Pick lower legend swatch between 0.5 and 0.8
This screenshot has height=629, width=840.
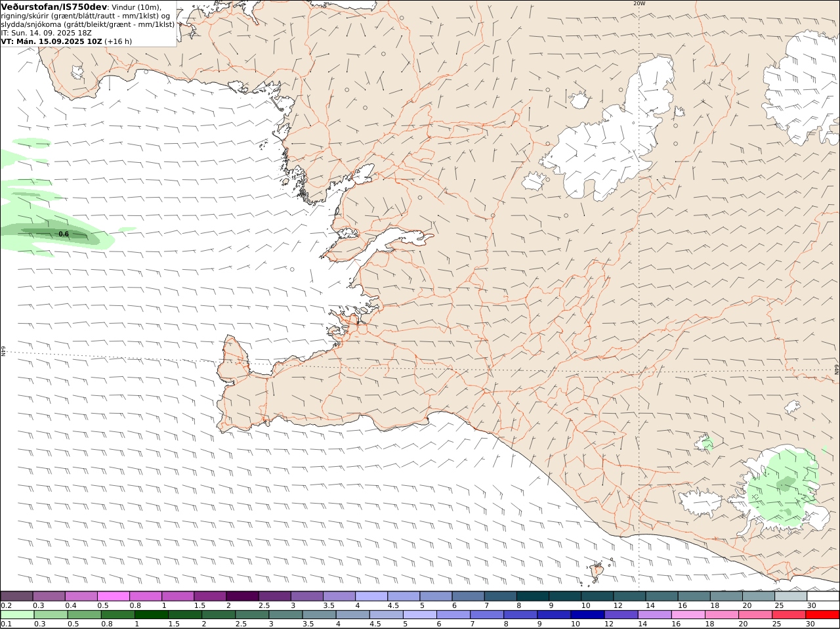point(84,615)
